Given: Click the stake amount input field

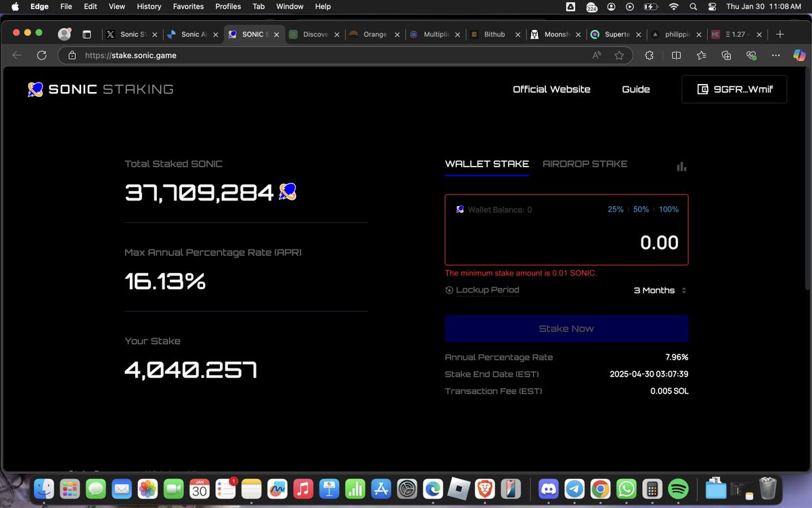Looking at the screenshot, I should pos(566,242).
